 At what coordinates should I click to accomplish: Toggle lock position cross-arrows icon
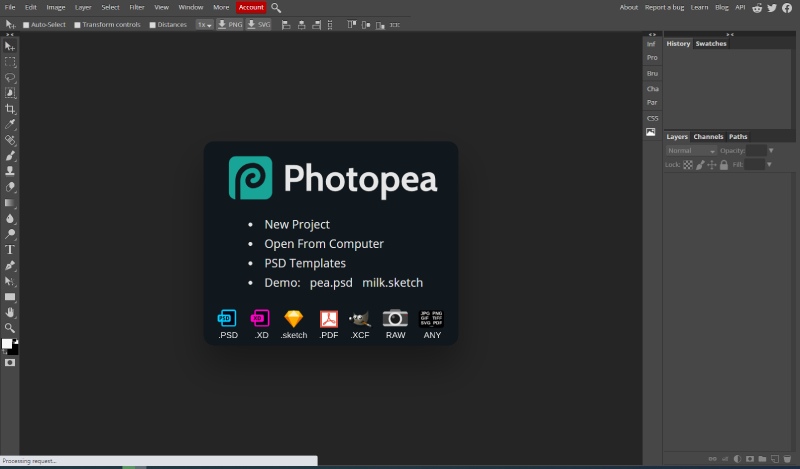[x=712, y=165]
